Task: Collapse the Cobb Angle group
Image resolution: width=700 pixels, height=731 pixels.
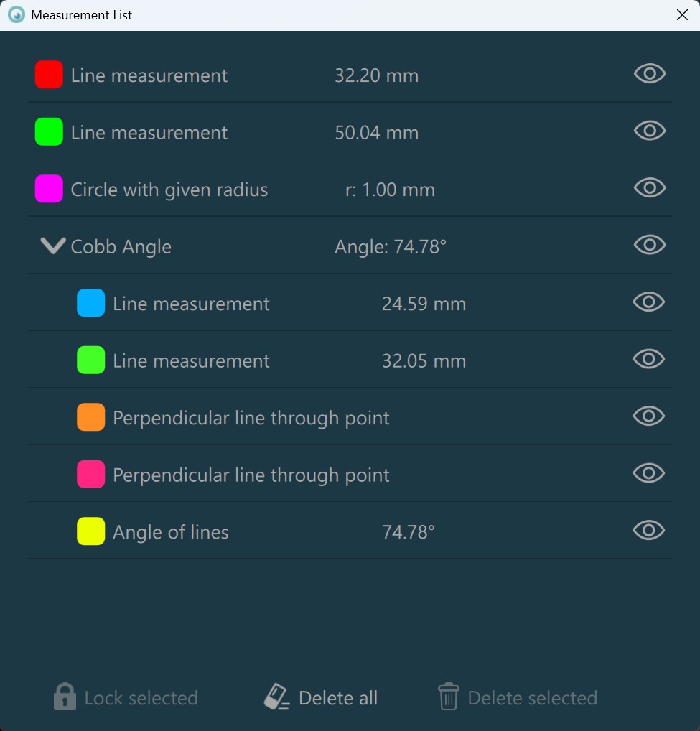Action: (x=52, y=246)
